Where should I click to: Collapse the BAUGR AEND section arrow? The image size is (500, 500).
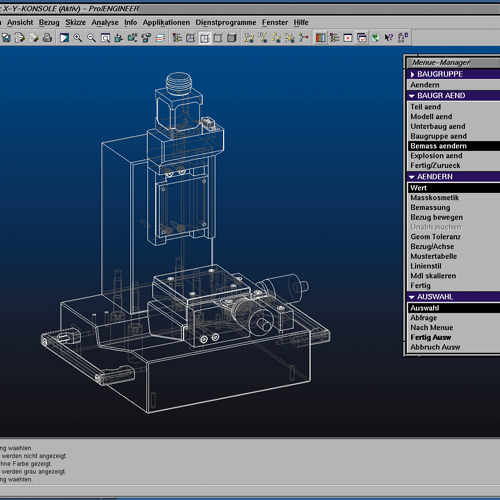coord(412,96)
